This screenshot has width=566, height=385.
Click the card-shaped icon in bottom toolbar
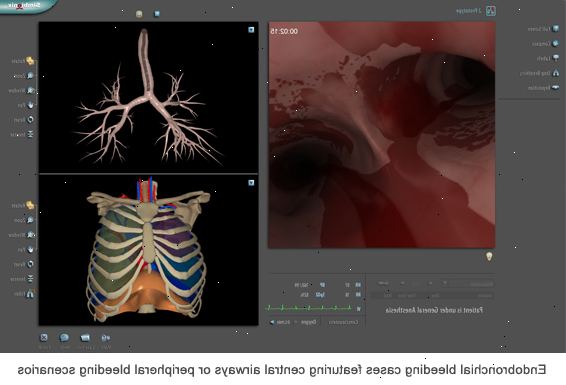tap(85, 338)
